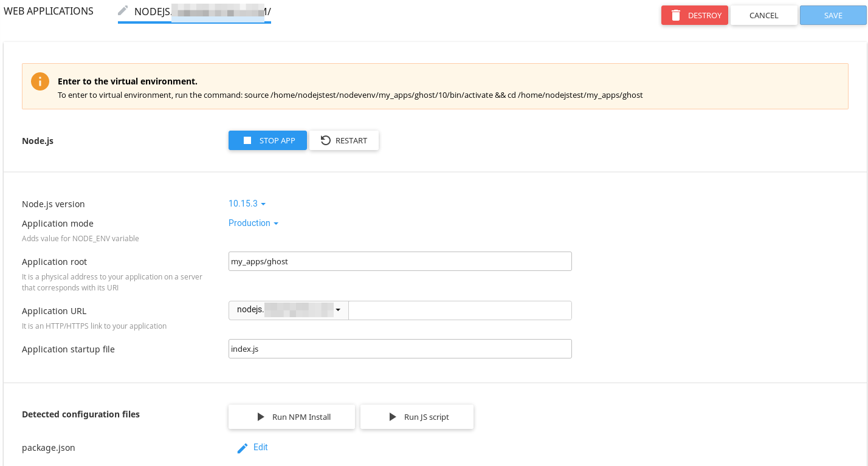Open the Application mode Production dropdown

click(253, 223)
